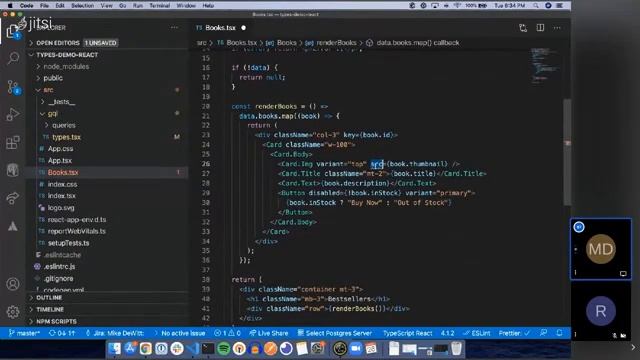Image resolution: width=640 pixels, height=360 pixels.
Task: Open the Manage gear icon
Action: (x=13, y=312)
